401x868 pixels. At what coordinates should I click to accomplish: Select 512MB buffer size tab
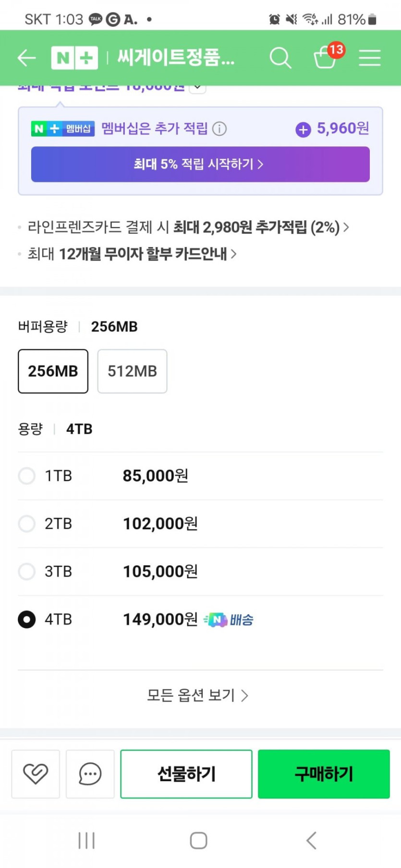point(132,371)
